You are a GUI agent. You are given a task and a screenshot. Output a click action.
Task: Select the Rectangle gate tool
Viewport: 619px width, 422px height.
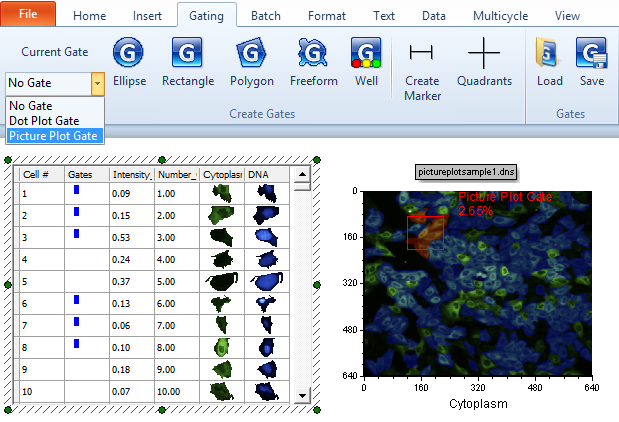point(187,61)
